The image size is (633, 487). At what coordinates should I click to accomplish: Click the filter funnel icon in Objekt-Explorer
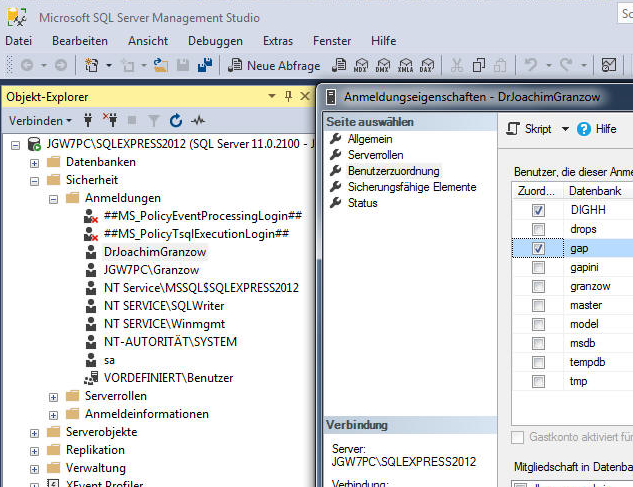(x=153, y=120)
